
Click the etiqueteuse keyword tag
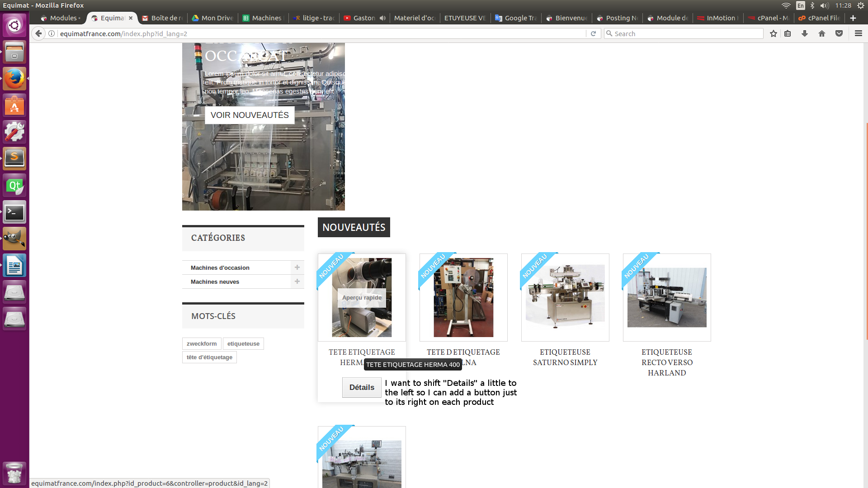point(243,344)
